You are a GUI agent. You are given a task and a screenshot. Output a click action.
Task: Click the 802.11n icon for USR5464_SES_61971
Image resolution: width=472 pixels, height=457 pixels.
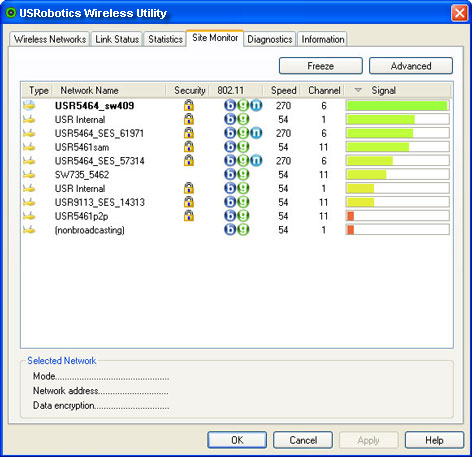tap(256, 133)
